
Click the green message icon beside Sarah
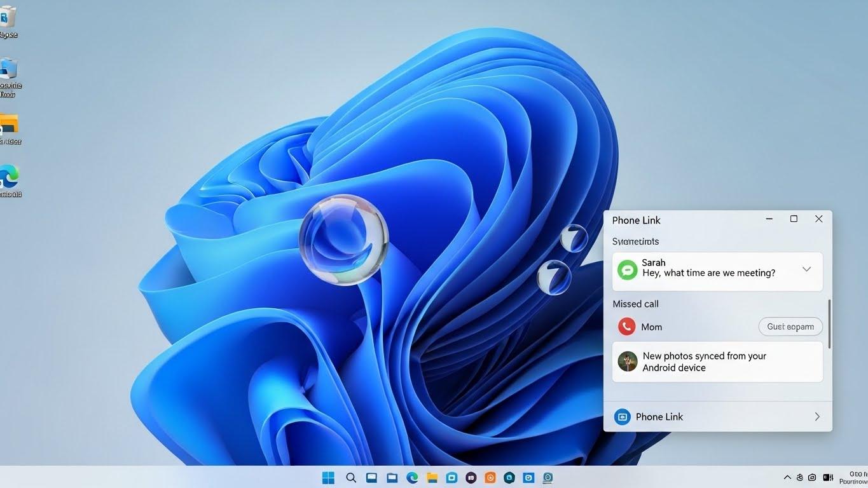627,270
